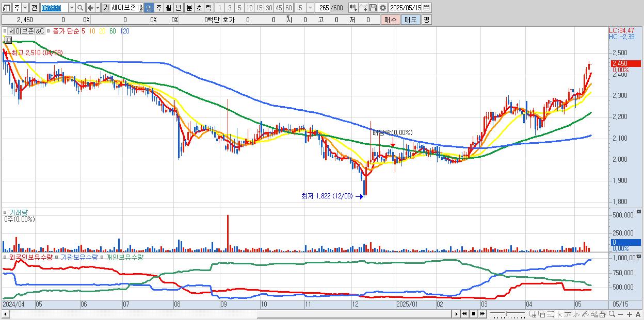The image size is (644, 320).
Task: Click the data table grid icon on chart
Action: (8, 39)
